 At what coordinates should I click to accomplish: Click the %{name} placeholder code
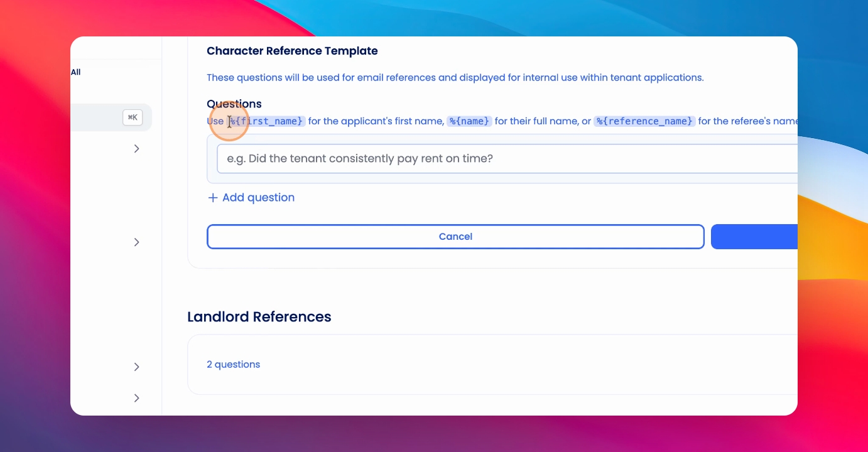[x=469, y=121]
